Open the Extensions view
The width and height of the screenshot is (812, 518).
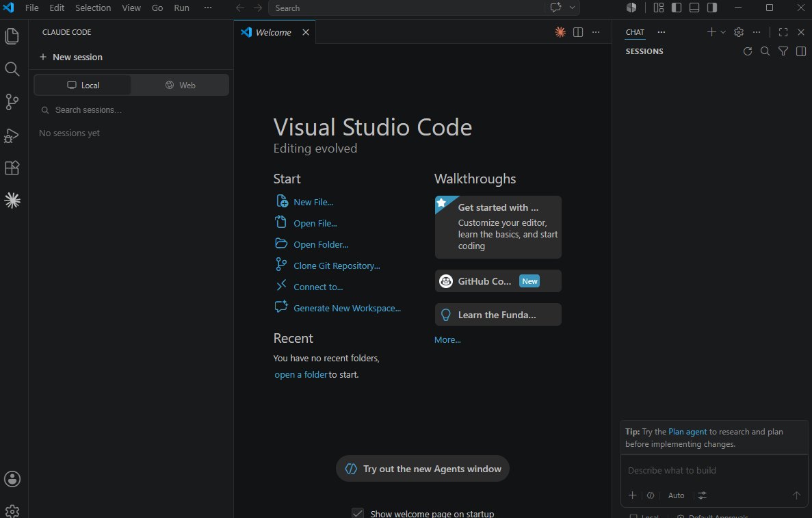coord(12,168)
